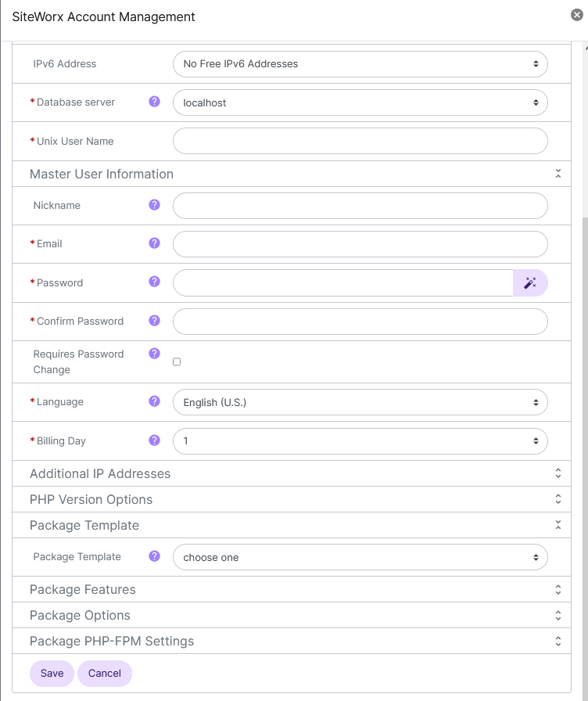The height and width of the screenshot is (701, 588).
Task: Open the Package Template dropdown
Action: [360, 556]
